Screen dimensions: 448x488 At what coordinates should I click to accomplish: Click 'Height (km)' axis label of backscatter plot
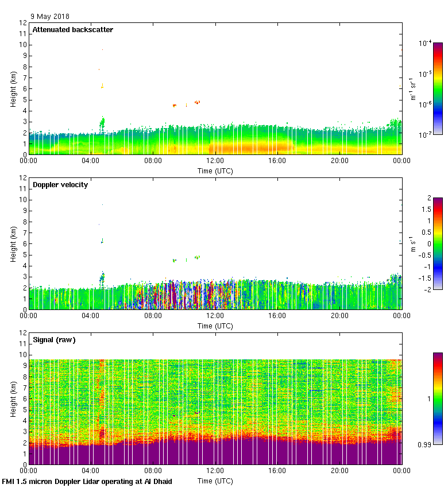pos(13,88)
